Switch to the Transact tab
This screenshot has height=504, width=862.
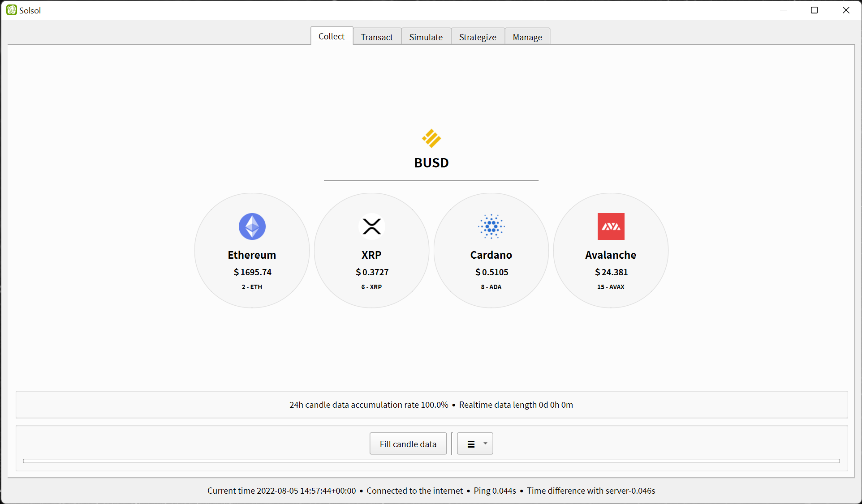click(x=377, y=37)
